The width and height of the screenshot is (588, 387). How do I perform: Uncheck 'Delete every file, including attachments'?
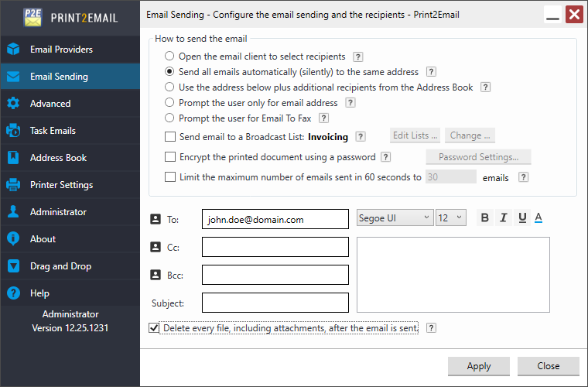point(154,327)
